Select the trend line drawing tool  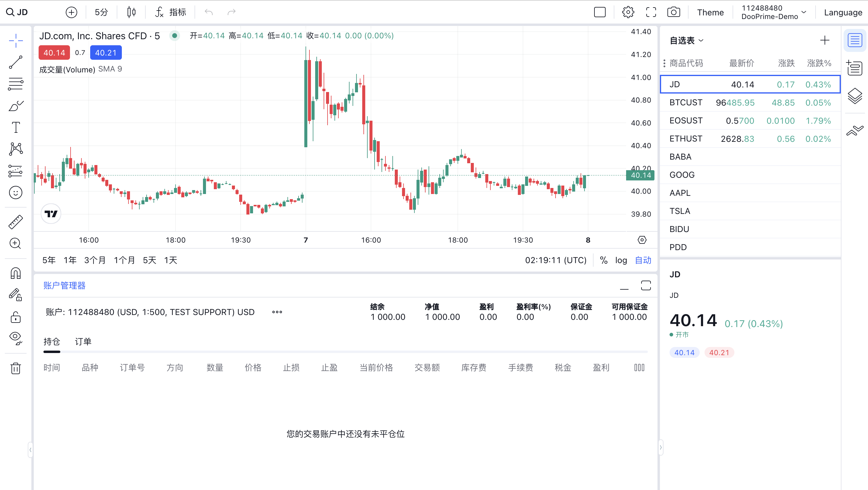click(x=15, y=63)
